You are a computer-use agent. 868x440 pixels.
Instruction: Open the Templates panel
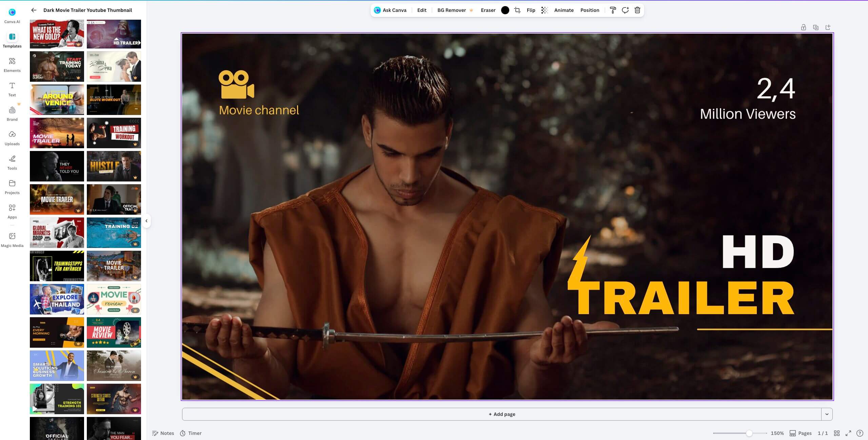click(12, 40)
